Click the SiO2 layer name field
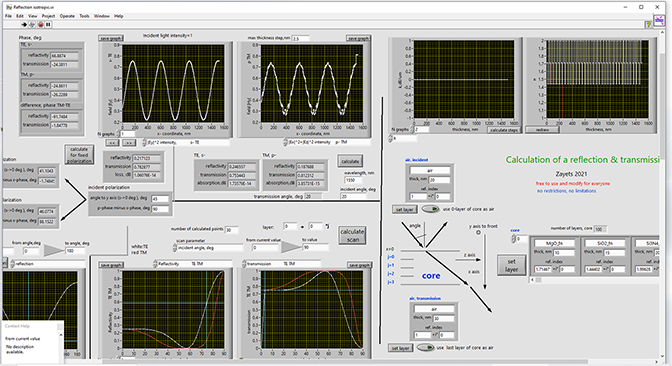This screenshot has height=366, width=672. pos(605,243)
